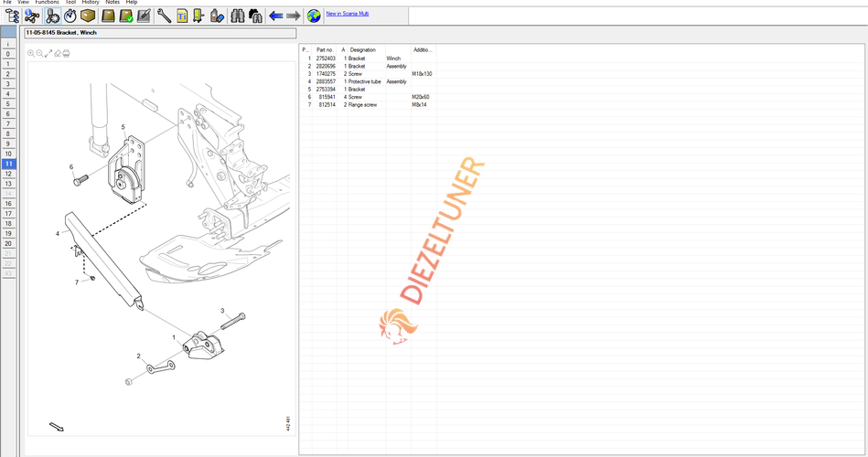Zoom in on the parts diagram
Screen dimensions: 868x457
(x=31, y=54)
